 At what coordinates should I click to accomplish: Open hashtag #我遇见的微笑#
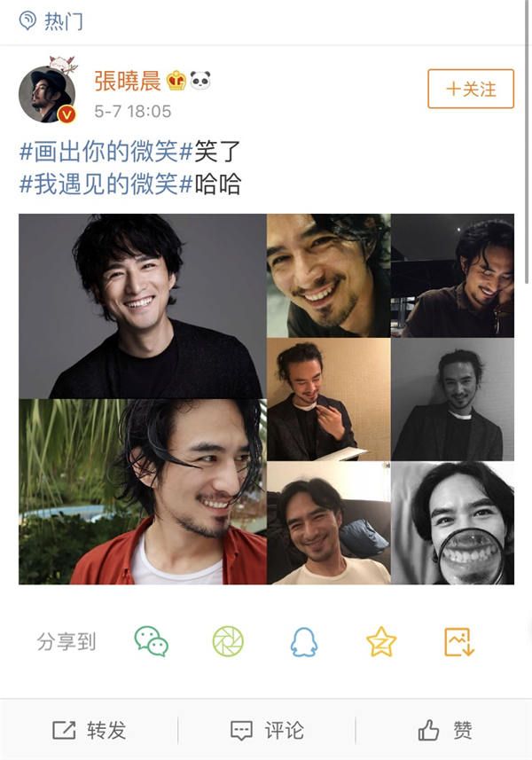point(106,184)
